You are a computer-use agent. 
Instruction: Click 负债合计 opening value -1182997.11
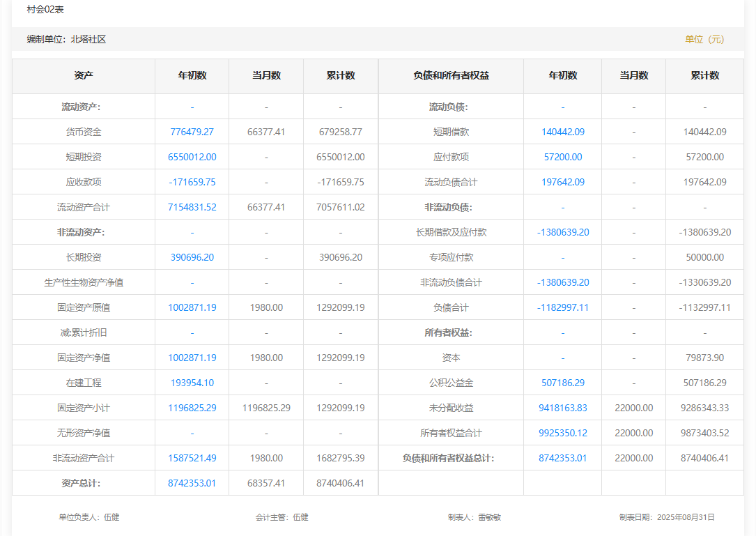(562, 307)
